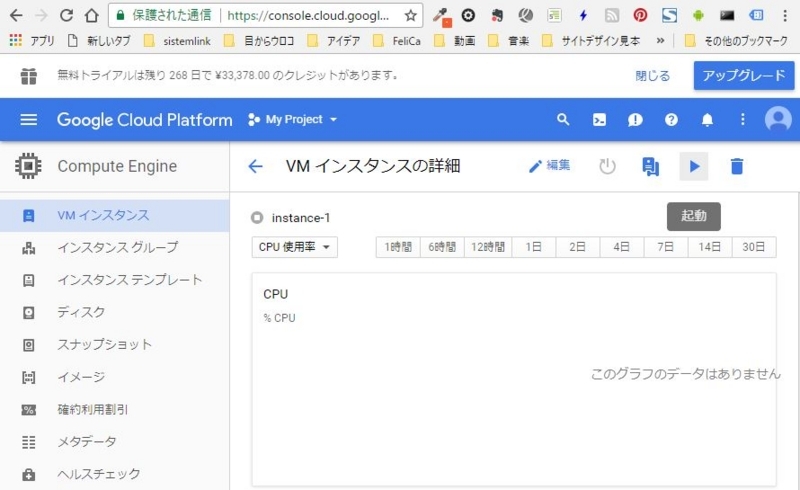Click the clone instance icon
The height and width of the screenshot is (490, 800).
pos(651,166)
